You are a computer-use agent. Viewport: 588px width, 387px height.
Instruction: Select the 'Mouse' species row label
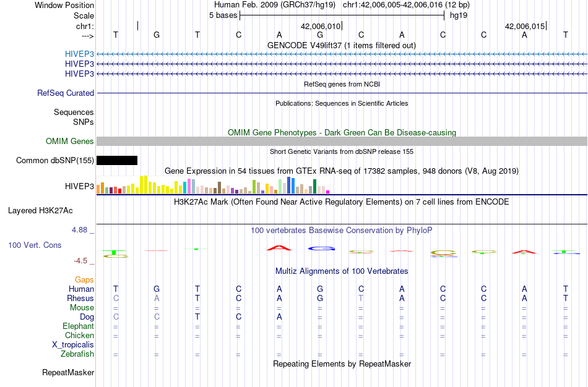[x=82, y=308]
